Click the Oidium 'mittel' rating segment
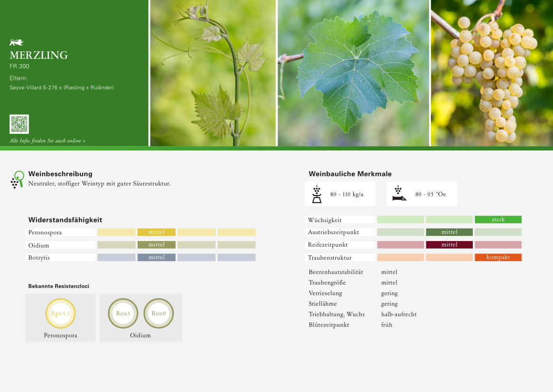The image size is (553, 392). click(x=157, y=245)
